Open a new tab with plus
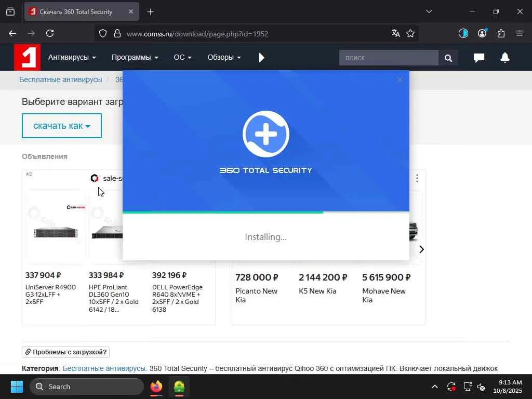 [151, 12]
